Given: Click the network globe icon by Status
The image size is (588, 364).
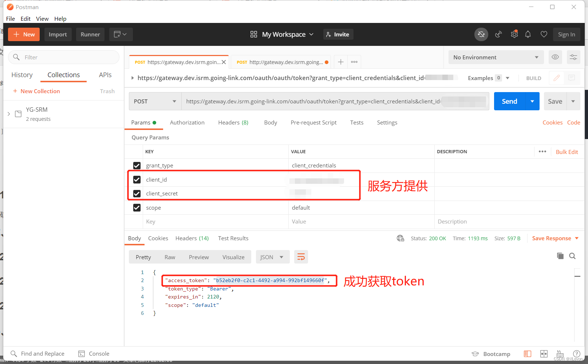Looking at the screenshot, I should 400,238.
